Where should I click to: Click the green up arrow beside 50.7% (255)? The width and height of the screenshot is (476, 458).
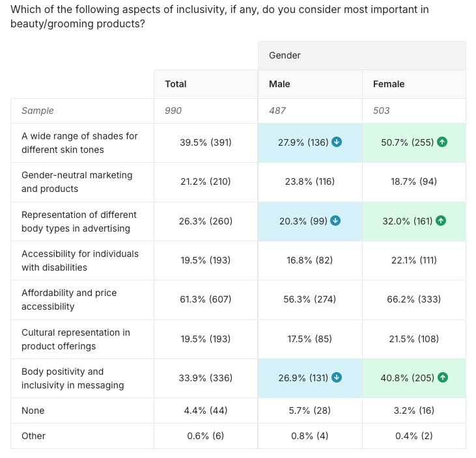[442, 142]
